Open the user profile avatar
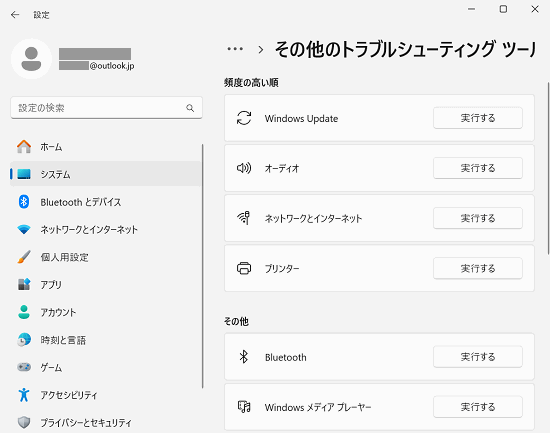The width and height of the screenshot is (550, 433). tap(32, 59)
